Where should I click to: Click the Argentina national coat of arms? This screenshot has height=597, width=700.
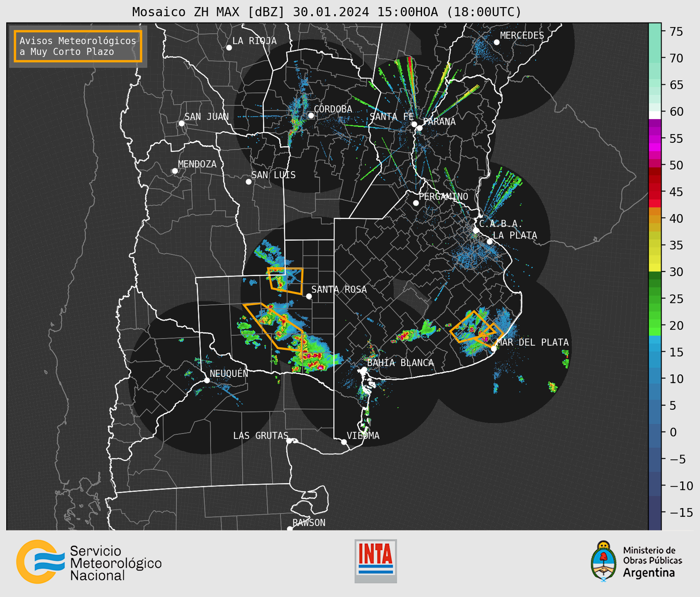[604, 561]
